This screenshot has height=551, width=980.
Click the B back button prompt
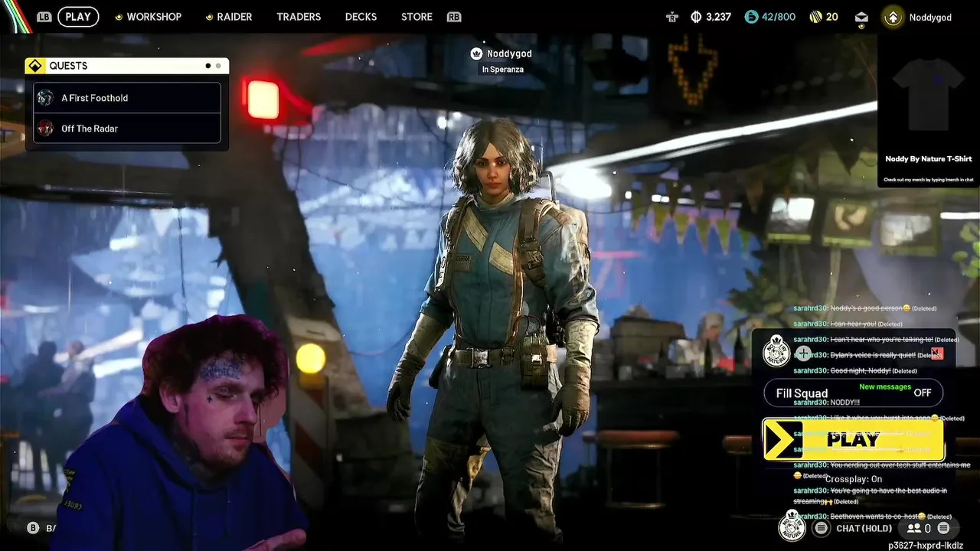point(32,528)
